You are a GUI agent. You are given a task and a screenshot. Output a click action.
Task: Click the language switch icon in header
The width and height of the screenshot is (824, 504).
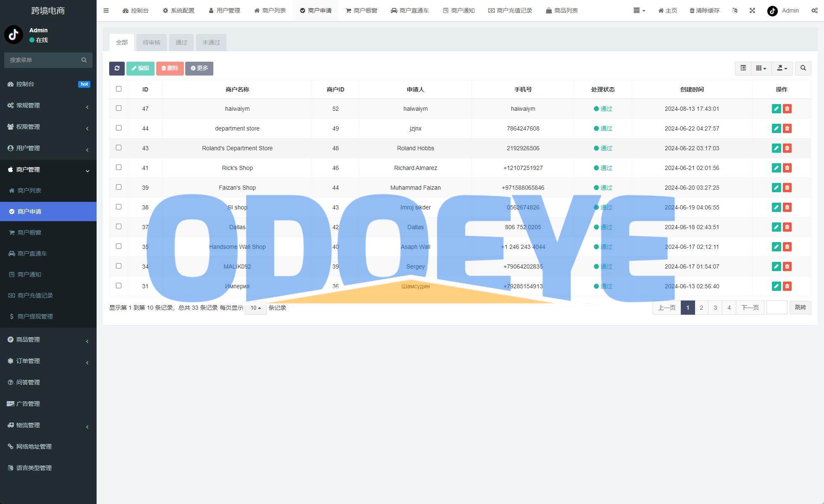(x=735, y=10)
